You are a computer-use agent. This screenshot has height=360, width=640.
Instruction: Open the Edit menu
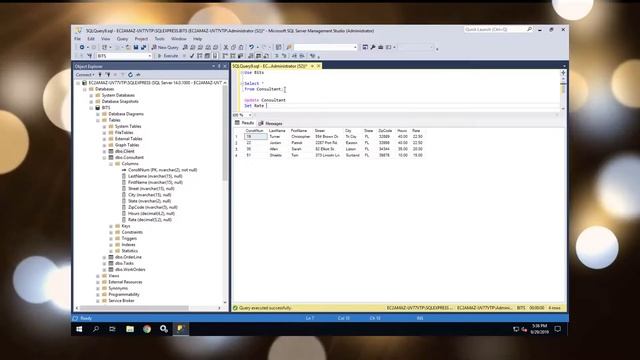[91, 39]
